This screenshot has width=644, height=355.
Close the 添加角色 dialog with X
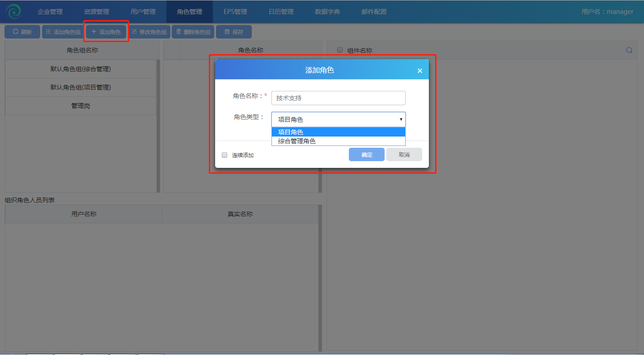pyautogui.click(x=419, y=71)
